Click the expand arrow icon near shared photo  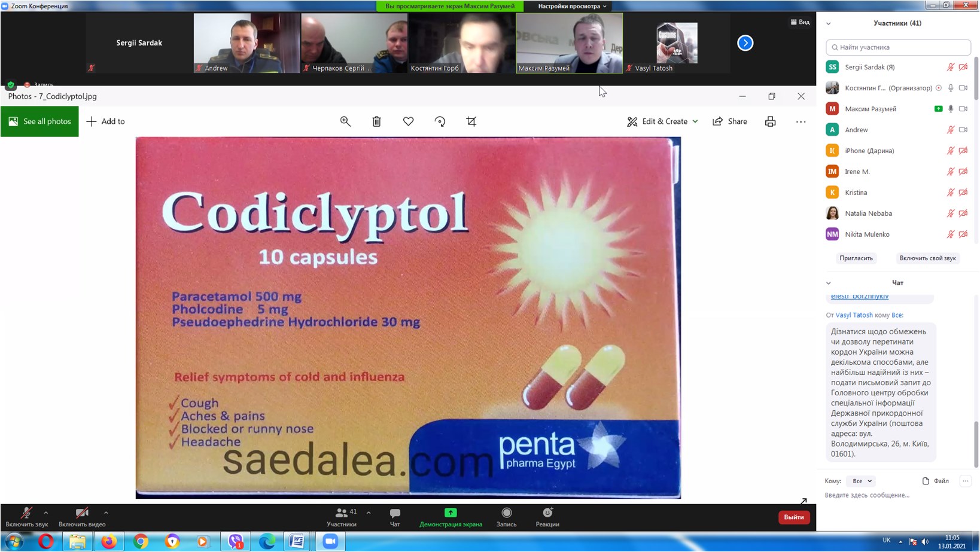click(x=804, y=501)
